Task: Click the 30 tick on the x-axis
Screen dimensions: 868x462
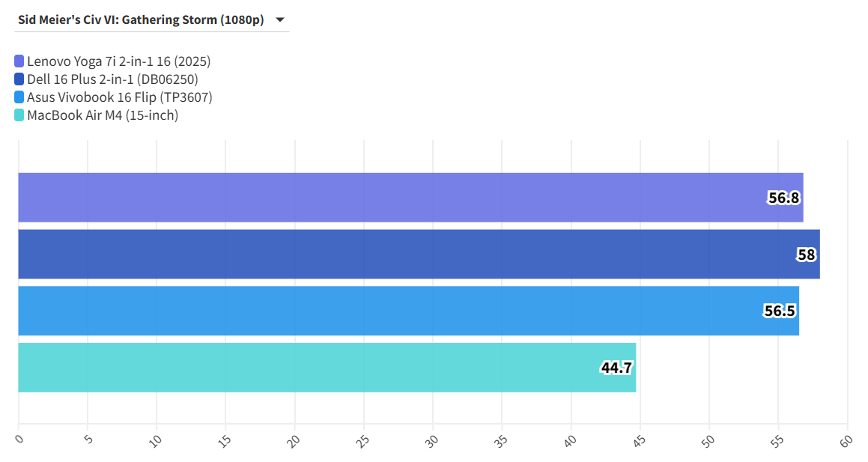Action: point(432,440)
